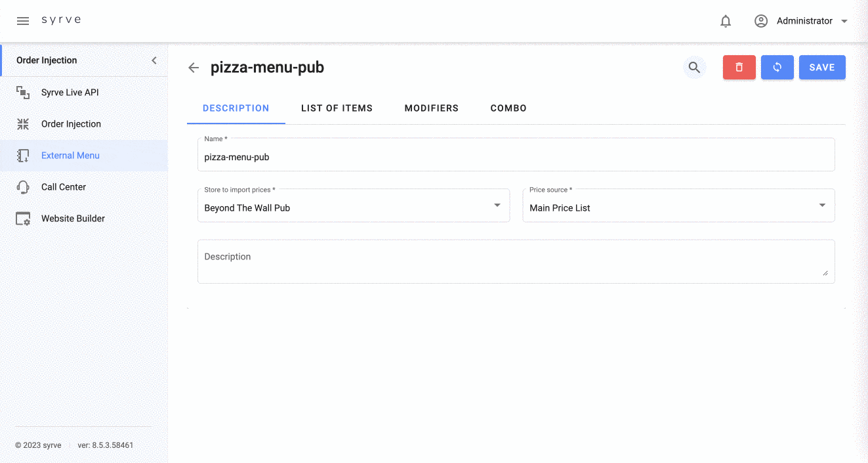868x463 pixels.
Task: Open the hamburger navigation menu
Action: tap(23, 21)
